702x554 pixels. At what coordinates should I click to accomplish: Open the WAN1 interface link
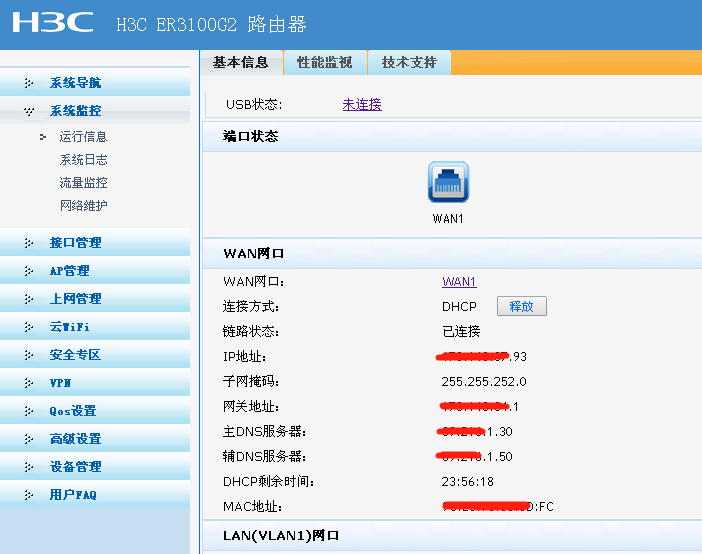coord(459,281)
